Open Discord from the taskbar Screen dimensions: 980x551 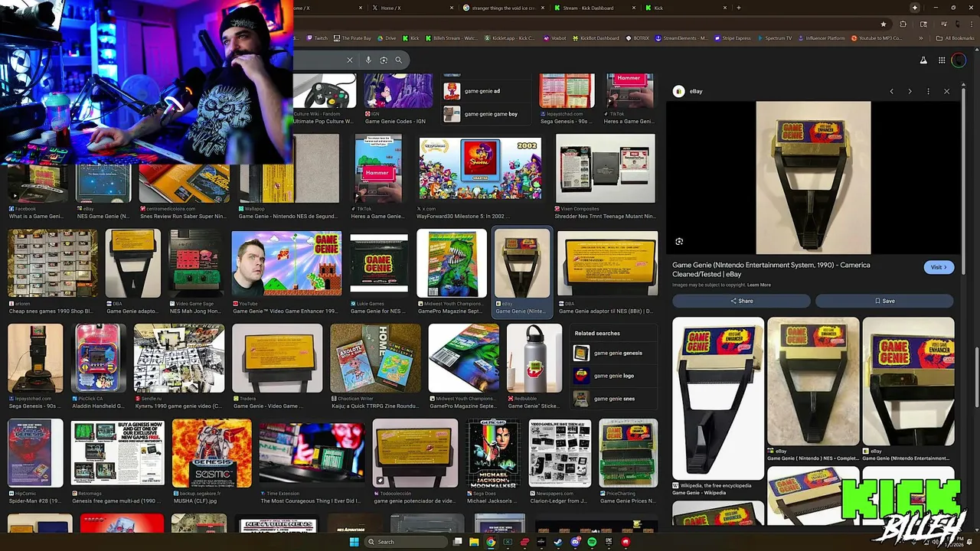pyautogui.click(x=575, y=542)
